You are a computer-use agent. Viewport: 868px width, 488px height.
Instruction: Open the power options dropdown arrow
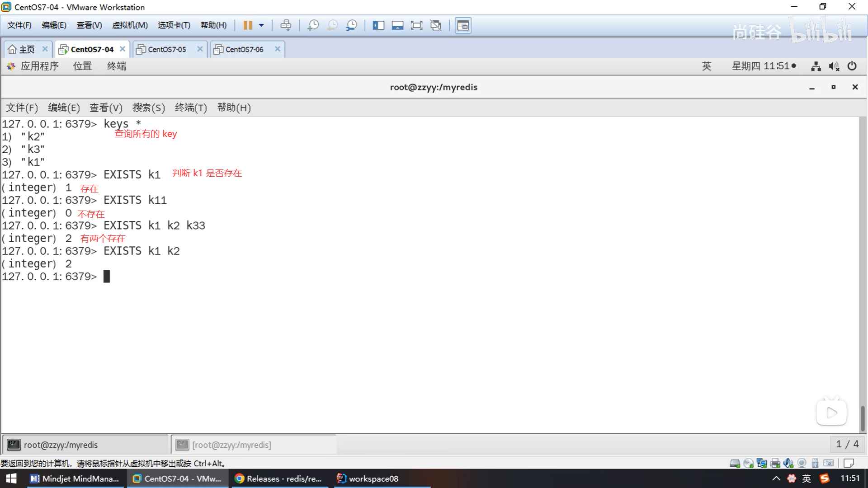[x=261, y=25]
